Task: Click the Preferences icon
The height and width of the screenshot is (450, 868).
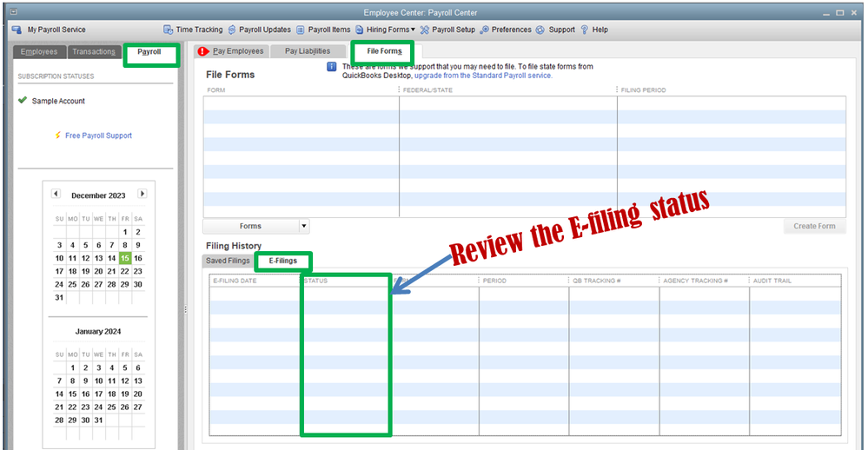Action: pyautogui.click(x=484, y=30)
